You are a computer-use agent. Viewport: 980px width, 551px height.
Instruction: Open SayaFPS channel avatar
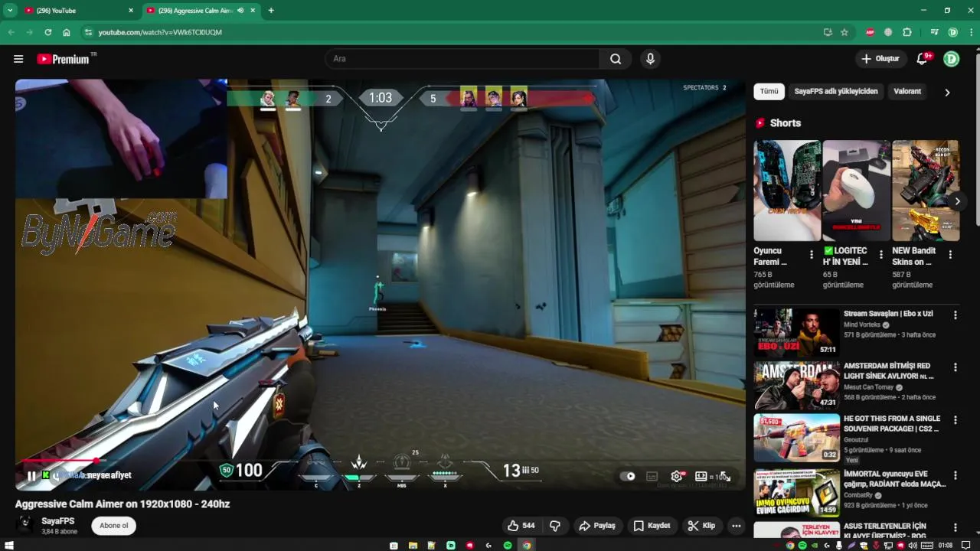[25, 525]
